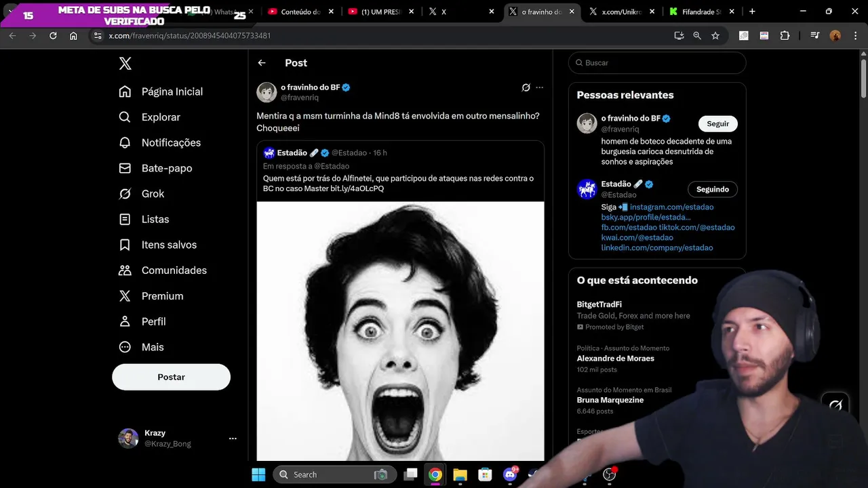The image size is (868, 488).
Task: Open Notificações in the sidebar
Action: coord(160,143)
